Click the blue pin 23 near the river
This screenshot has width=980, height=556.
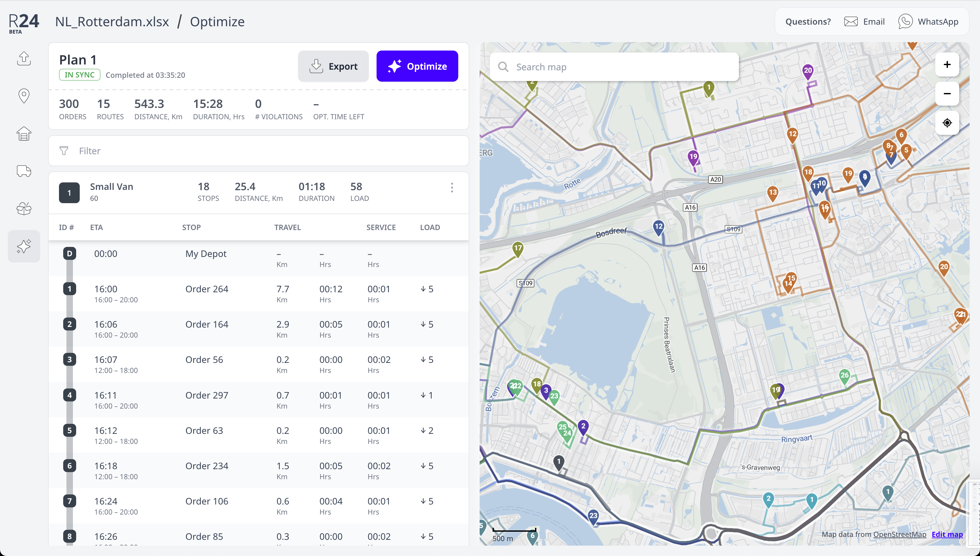click(x=593, y=517)
